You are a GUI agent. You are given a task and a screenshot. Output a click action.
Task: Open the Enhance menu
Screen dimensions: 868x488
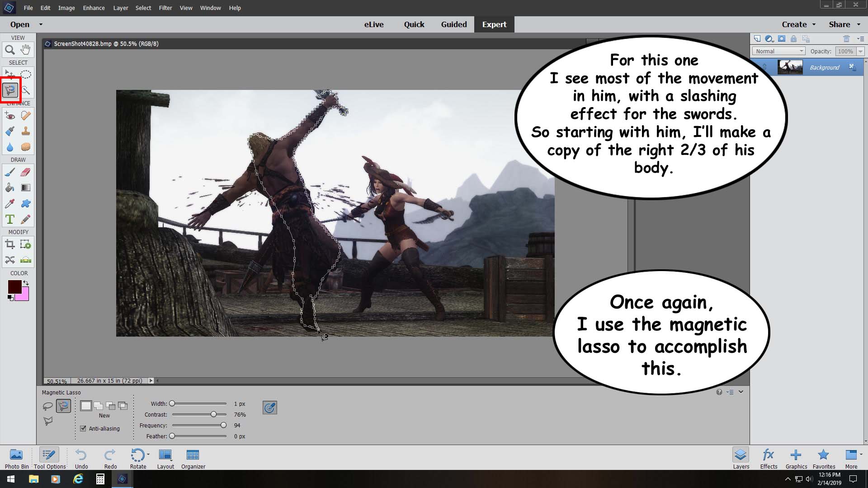pos(94,8)
